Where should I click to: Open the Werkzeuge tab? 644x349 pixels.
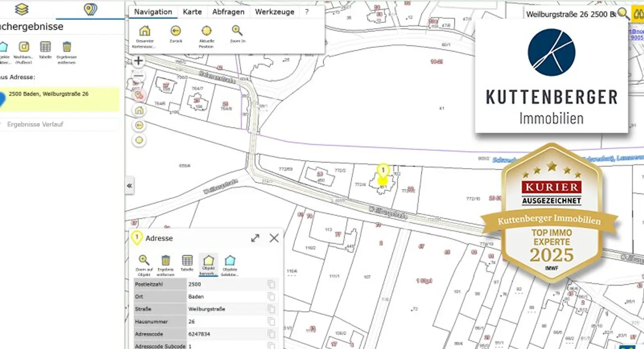(x=275, y=12)
